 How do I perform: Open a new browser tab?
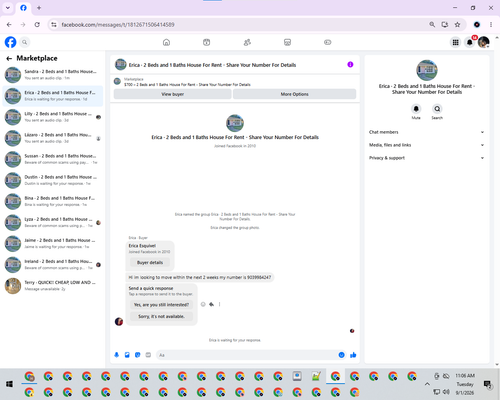click(39, 8)
